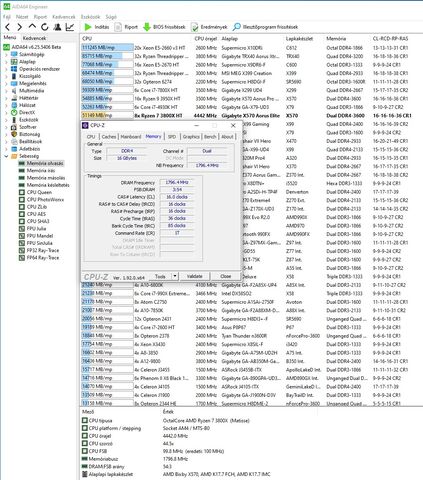The width and height of the screenshot is (423, 480).
Task: Select CPU PhotoWorxx tree item
Action: tap(45, 199)
